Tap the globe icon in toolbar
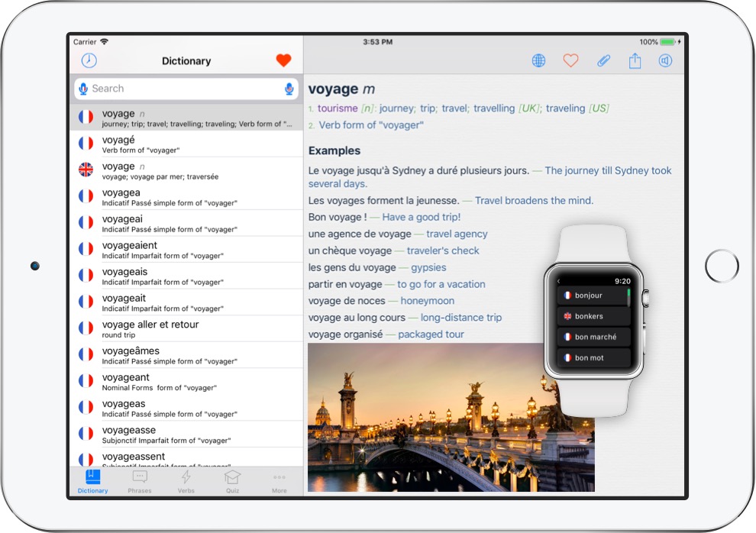This screenshot has height=533, width=756. coord(539,61)
